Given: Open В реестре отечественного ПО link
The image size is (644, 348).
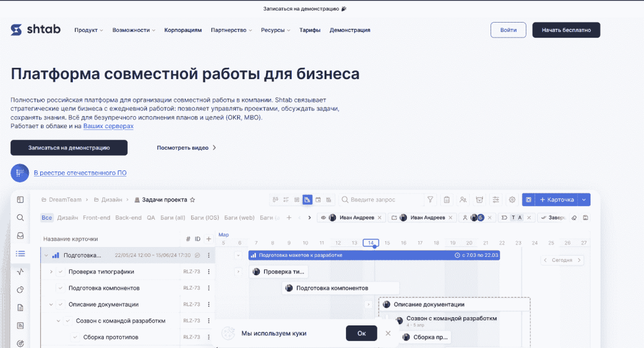Looking at the screenshot, I should click(84, 173).
